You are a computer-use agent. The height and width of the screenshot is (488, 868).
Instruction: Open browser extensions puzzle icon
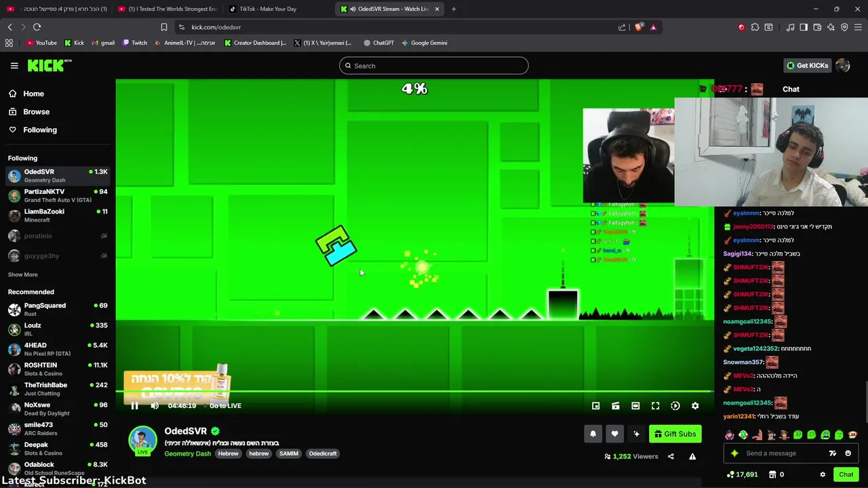pyautogui.click(x=755, y=27)
